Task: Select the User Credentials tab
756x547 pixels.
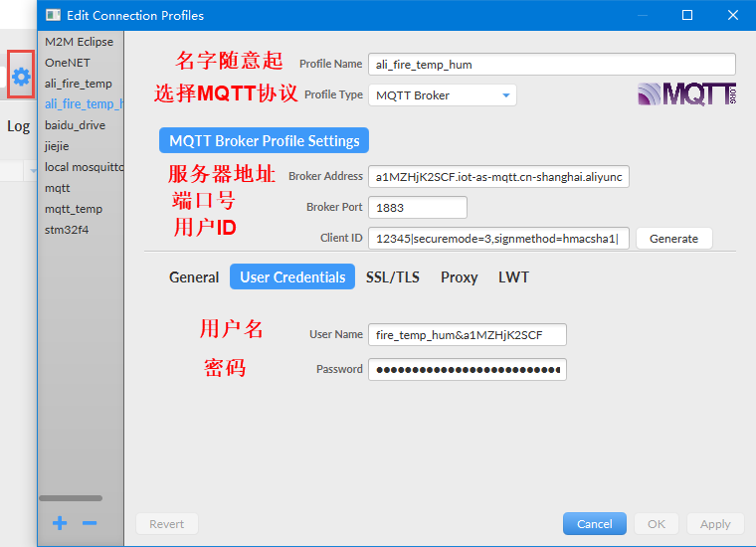Action: pos(292,277)
